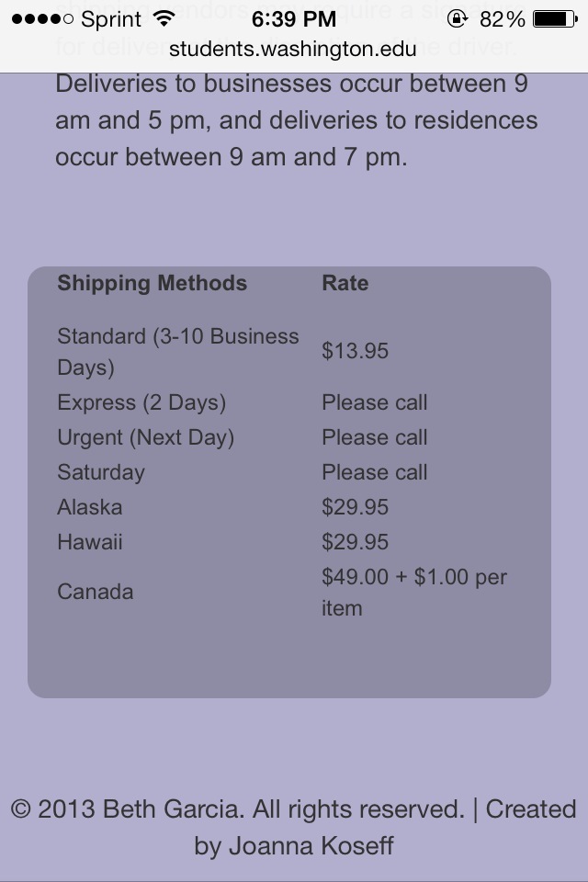Tap the Rate column header
The width and height of the screenshot is (588, 882).
pyautogui.click(x=345, y=283)
